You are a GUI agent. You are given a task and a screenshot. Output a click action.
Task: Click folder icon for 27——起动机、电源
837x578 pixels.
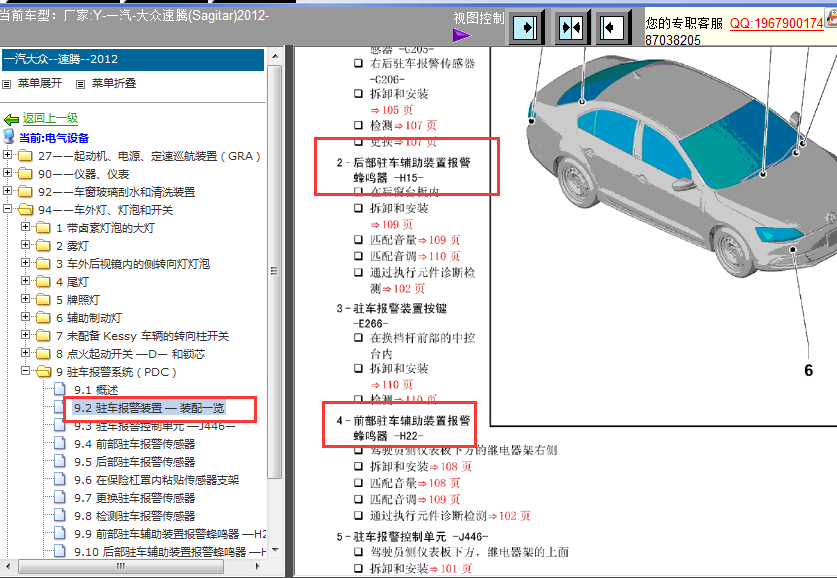(25, 156)
